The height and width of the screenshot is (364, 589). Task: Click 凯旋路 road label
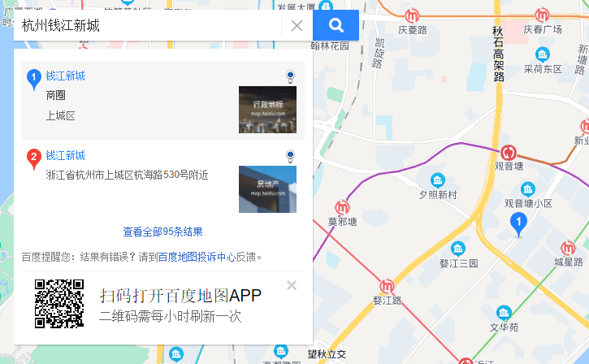(x=379, y=53)
